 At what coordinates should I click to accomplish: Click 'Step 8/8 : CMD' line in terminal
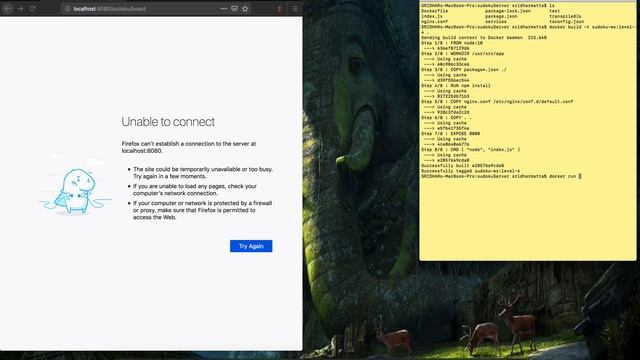coord(471,149)
